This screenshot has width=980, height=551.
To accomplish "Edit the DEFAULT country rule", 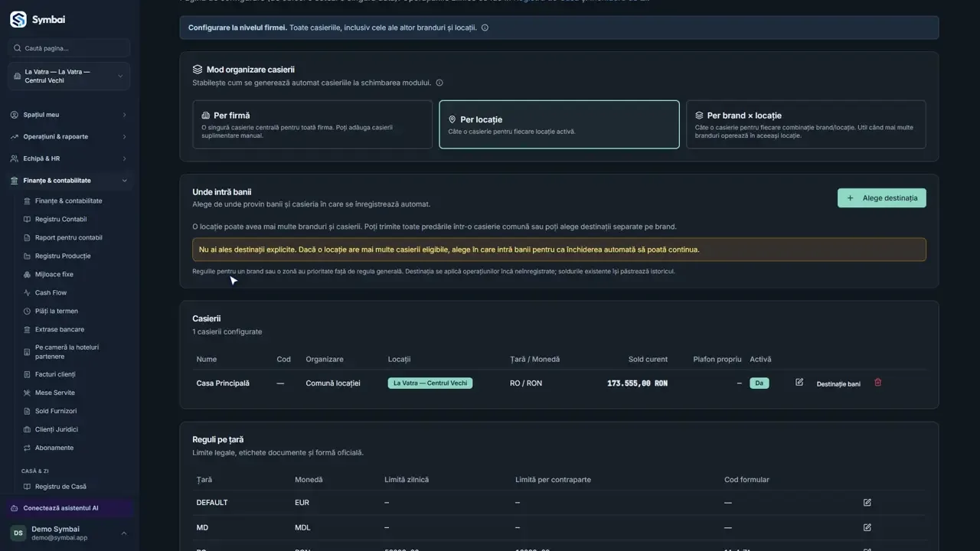I will [x=867, y=503].
